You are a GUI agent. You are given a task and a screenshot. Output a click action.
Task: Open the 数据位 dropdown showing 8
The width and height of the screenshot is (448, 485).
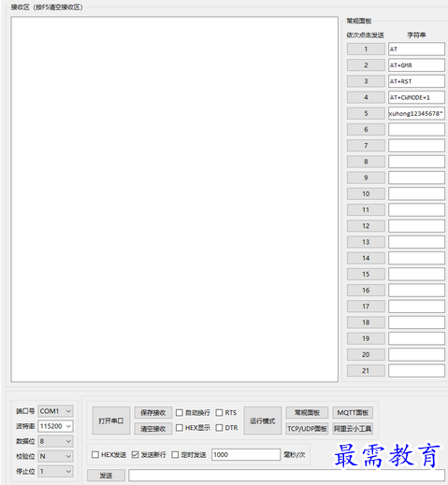[x=55, y=441]
